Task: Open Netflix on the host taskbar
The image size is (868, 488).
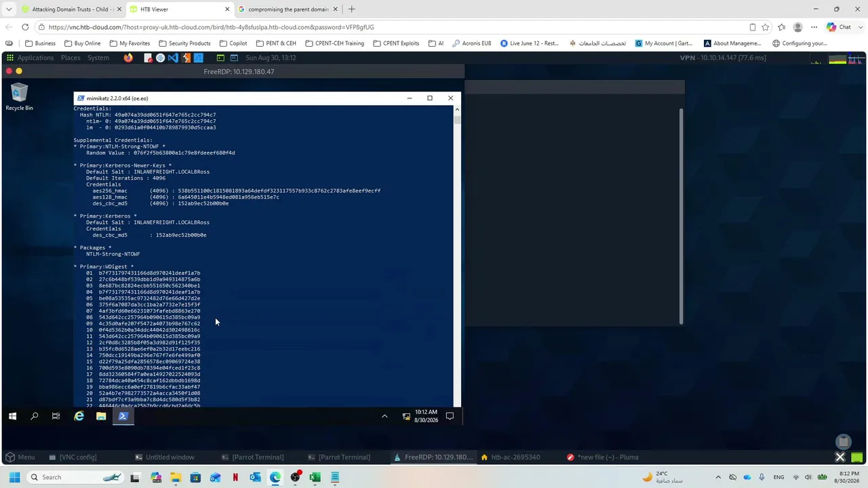Action: tap(235, 477)
